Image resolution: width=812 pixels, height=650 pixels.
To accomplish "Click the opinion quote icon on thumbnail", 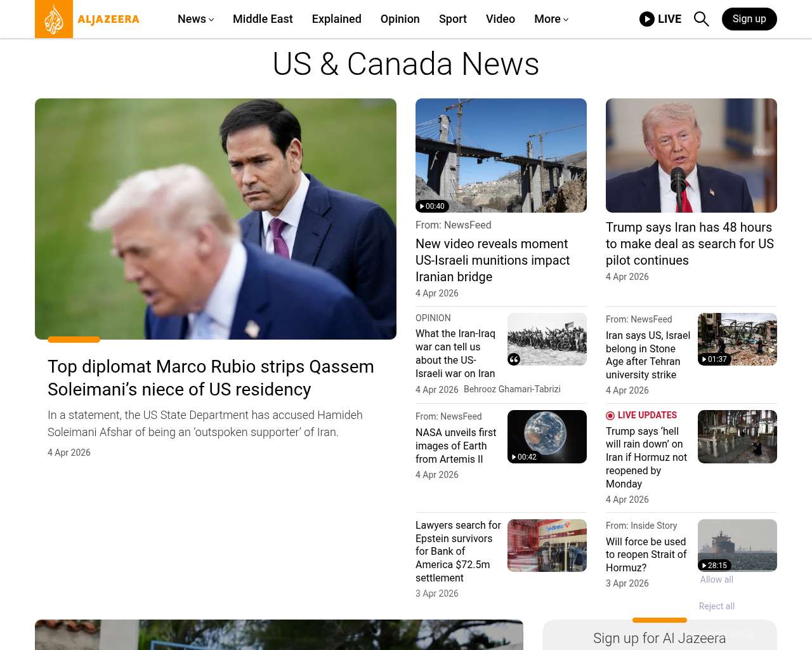I will point(514,359).
